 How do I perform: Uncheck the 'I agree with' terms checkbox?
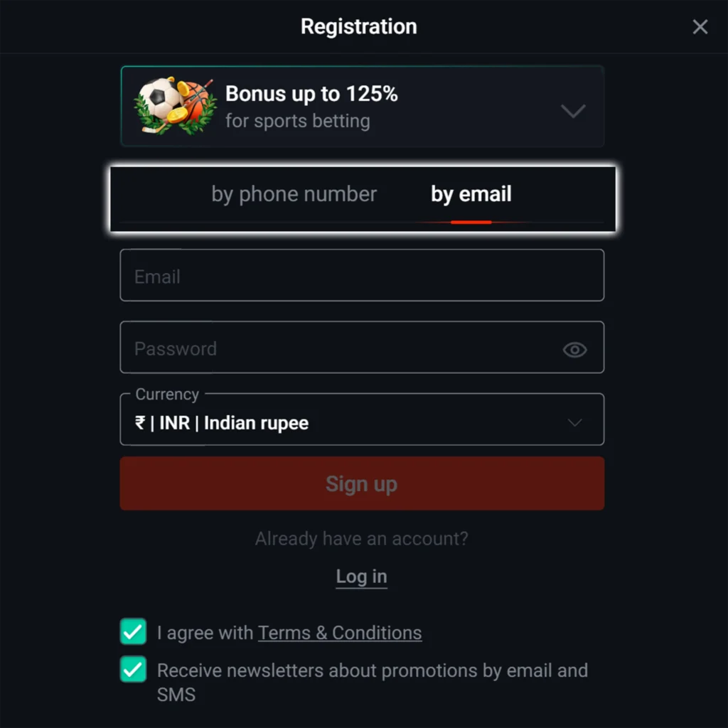(133, 631)
